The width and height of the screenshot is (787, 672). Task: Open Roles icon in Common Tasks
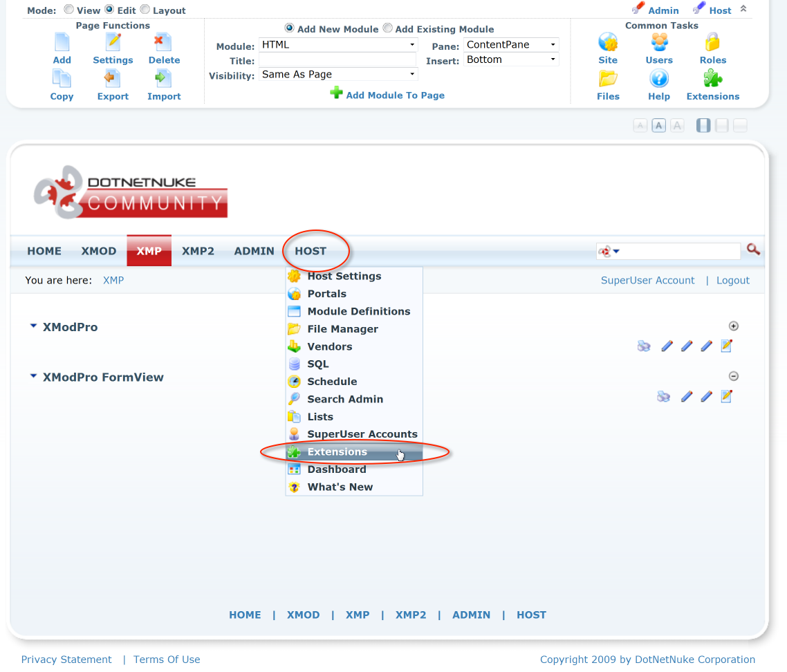(x=713, y=42)
